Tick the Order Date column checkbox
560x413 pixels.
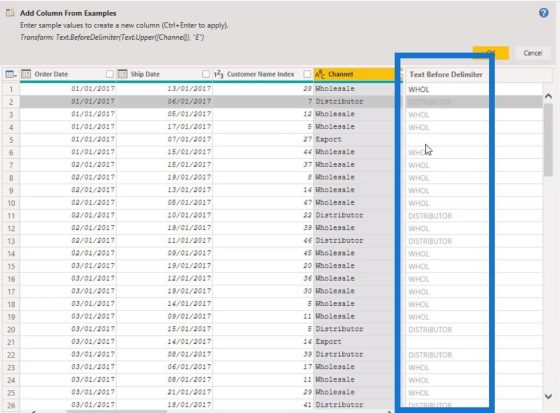tap(110, 74)
